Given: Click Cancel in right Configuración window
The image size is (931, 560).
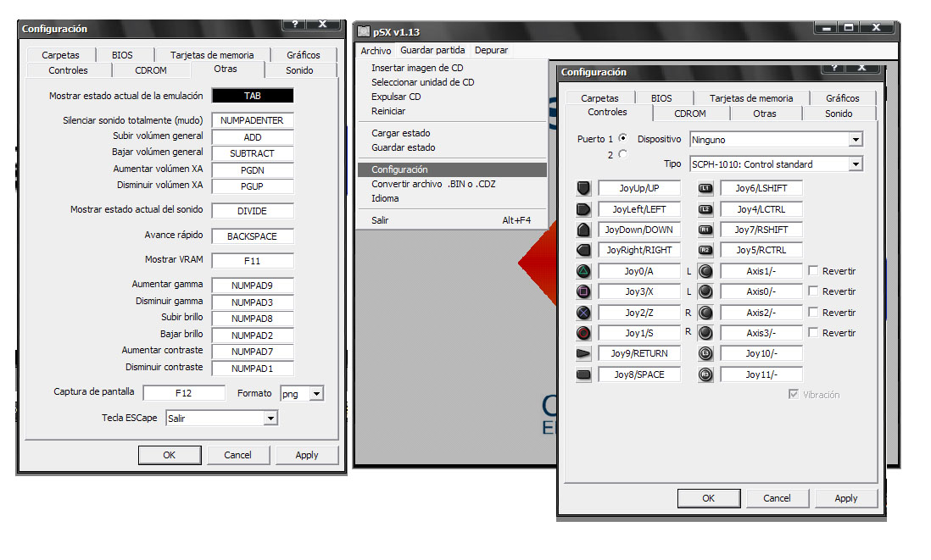Looking at the screenshot, I should [777, 498].
